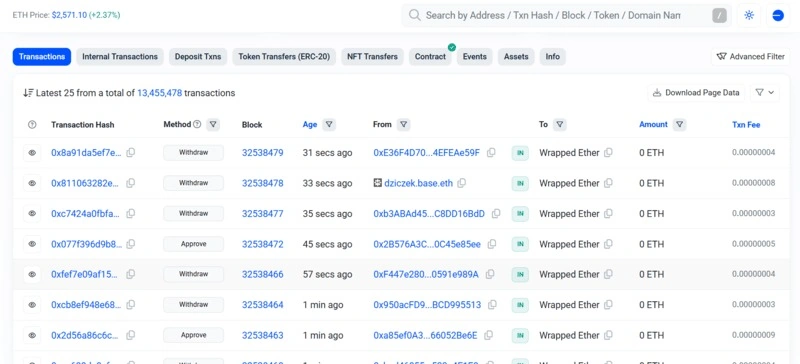The image size is (800, 364).
Task: Copy transaction hash 0xc7424a0fbfa
Action: [131, 213]
